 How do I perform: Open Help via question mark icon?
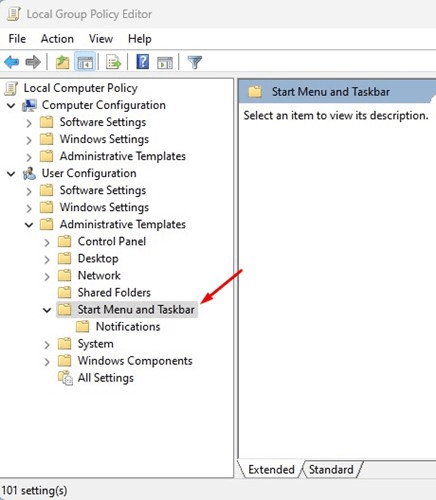pyautogui.click(x=142, y=62)
